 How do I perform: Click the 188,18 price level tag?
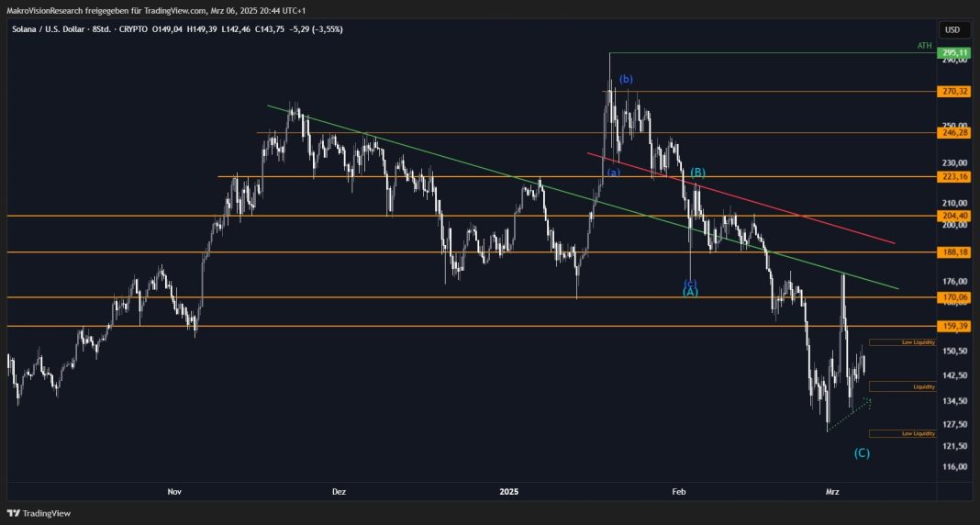click(x=954, y=251)
